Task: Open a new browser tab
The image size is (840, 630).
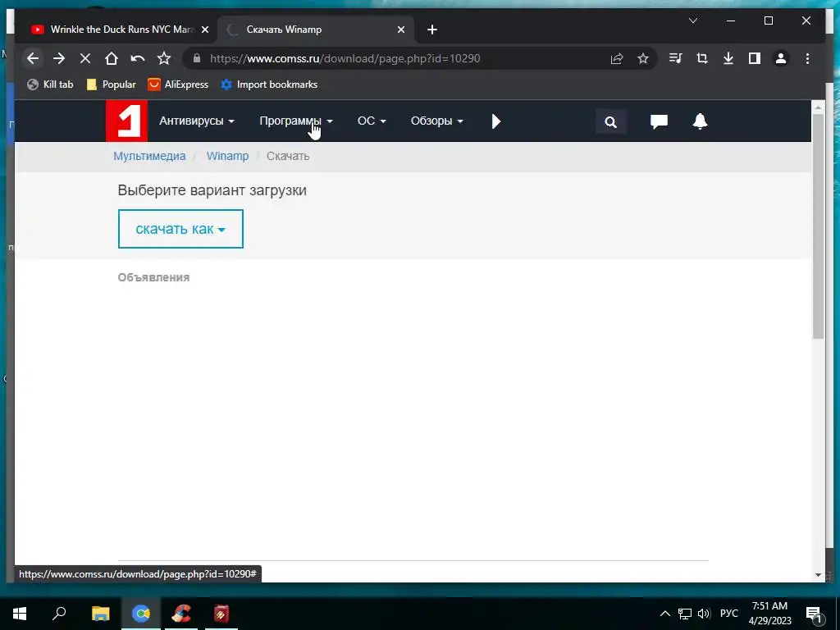Action: 432,30
